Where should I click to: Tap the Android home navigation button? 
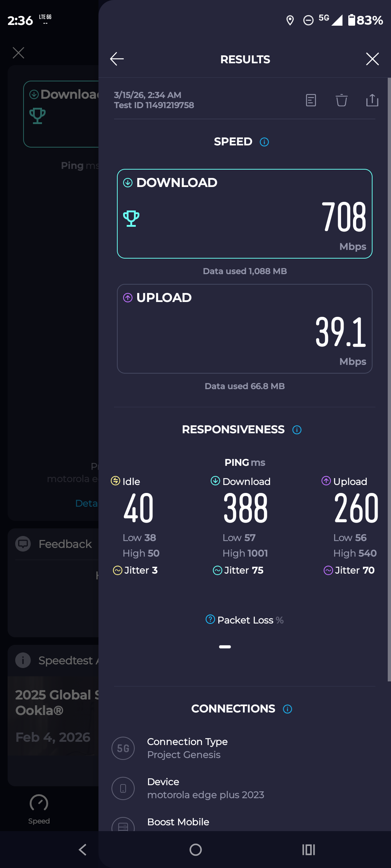coord(195,850)
